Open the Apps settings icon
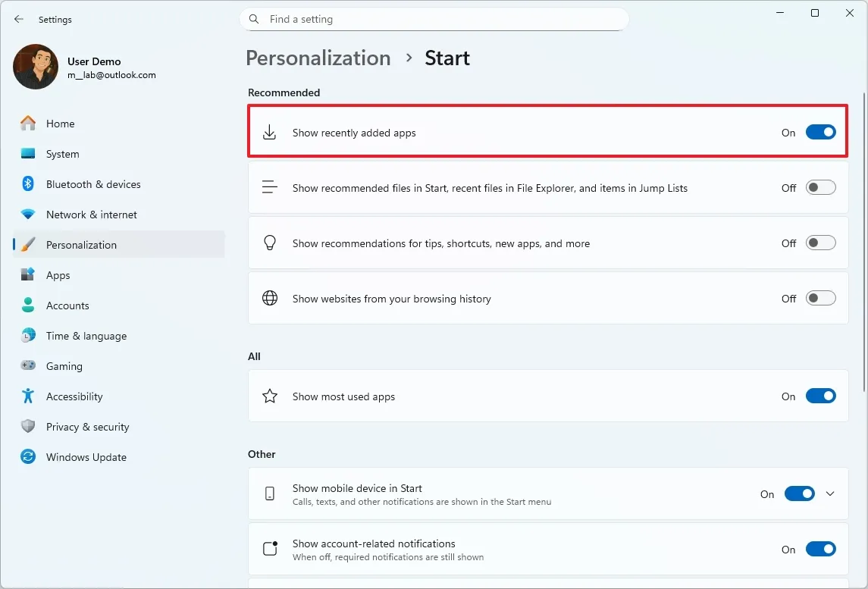868x589 pixels. 27,274
